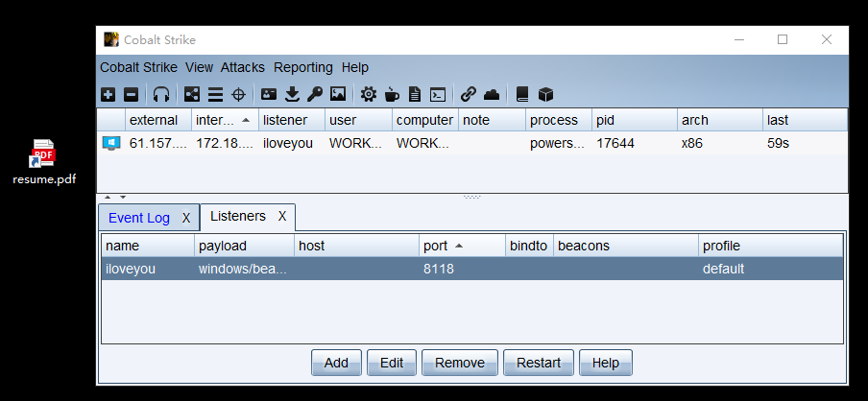This screenshot has width=868, height=401.
Task: Open Listeners via the headphones toolbar icon
Action: (161, 95)
